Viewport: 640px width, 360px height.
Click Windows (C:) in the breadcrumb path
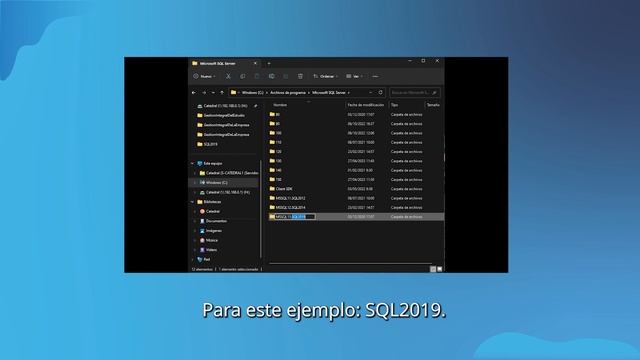253,93
